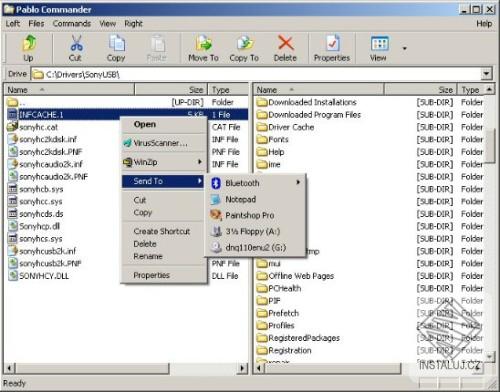The image size is (500, 392).
Task: Click the Downloaded Program Files folder icon
Action: coord(262,115)
